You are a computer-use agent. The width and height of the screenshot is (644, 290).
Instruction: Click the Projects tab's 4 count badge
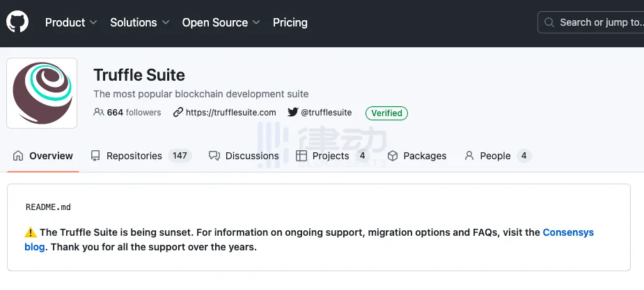click(x=362, y=156)
